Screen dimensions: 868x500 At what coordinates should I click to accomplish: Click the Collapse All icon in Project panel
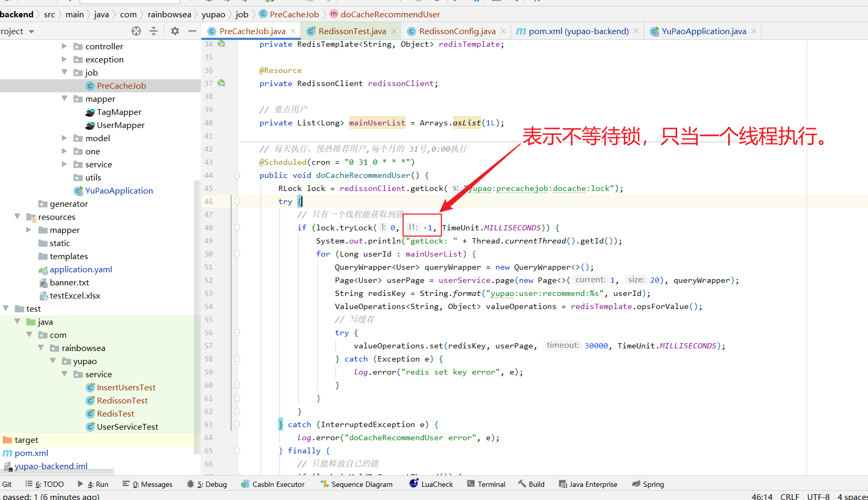coord(154,31)
